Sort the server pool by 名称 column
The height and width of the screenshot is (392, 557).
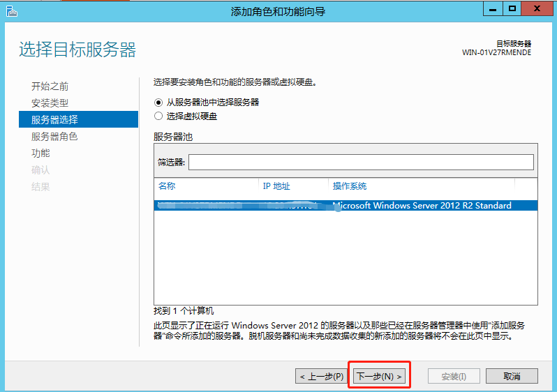(206, 186)
